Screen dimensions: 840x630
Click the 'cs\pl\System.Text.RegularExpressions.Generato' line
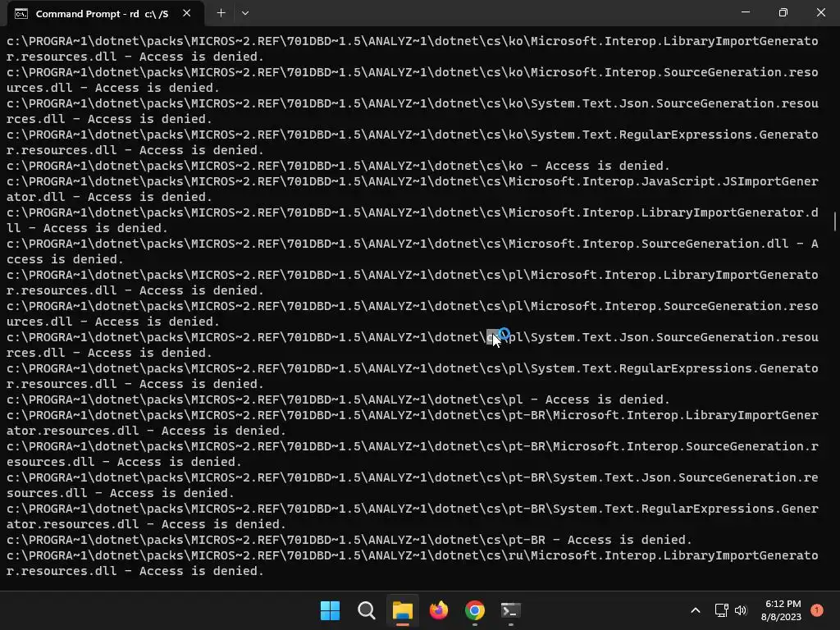click(x=413, y=368)
